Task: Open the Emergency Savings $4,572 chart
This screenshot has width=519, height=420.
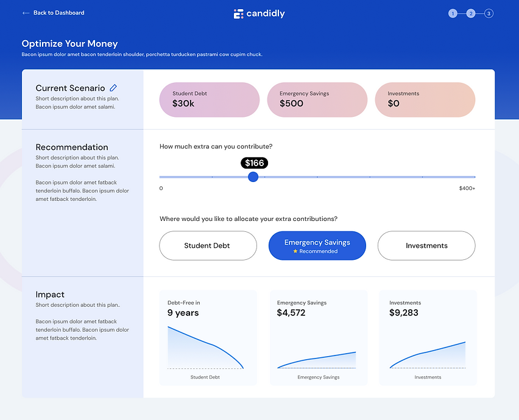Action: (317, 338)
